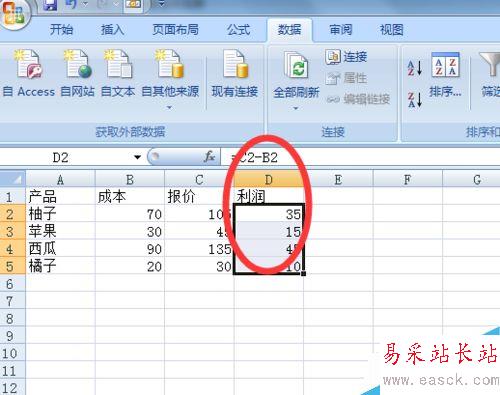Click the 属性 properties button

point(347,78)
